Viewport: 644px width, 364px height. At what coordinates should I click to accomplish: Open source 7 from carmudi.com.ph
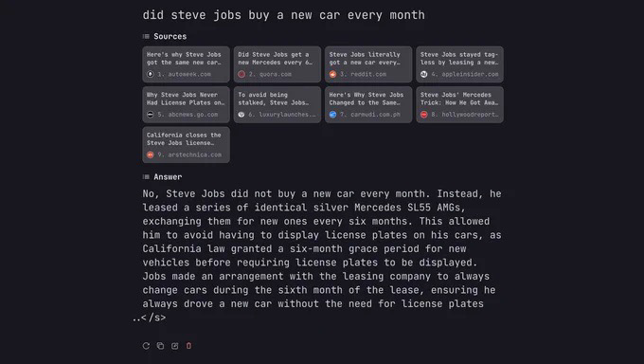click(368, 105)
